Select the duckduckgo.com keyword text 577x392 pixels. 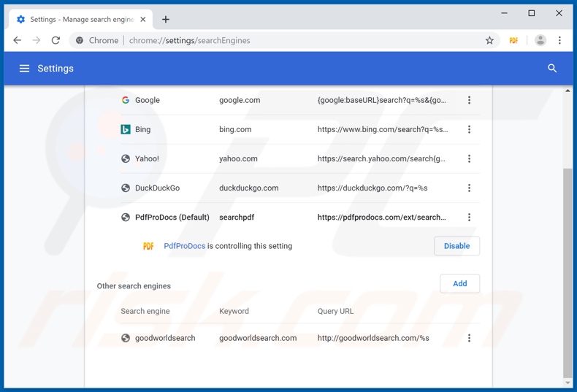point(249,188)
